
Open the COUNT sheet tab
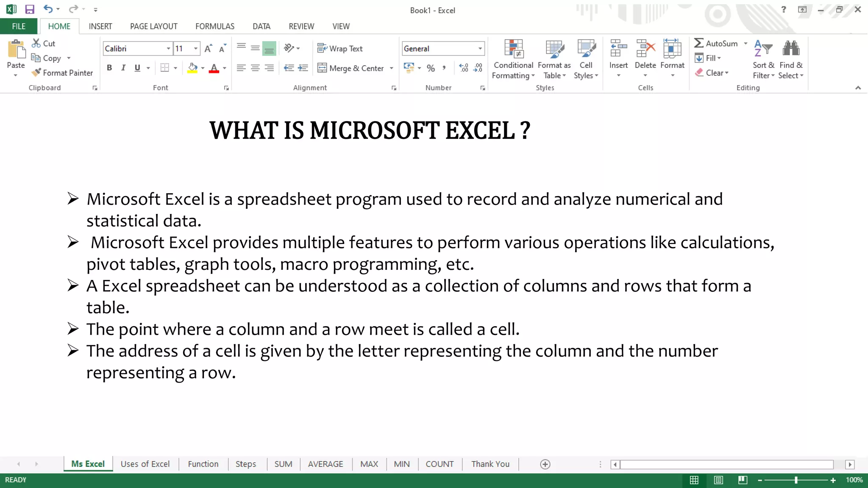point(440,464)
